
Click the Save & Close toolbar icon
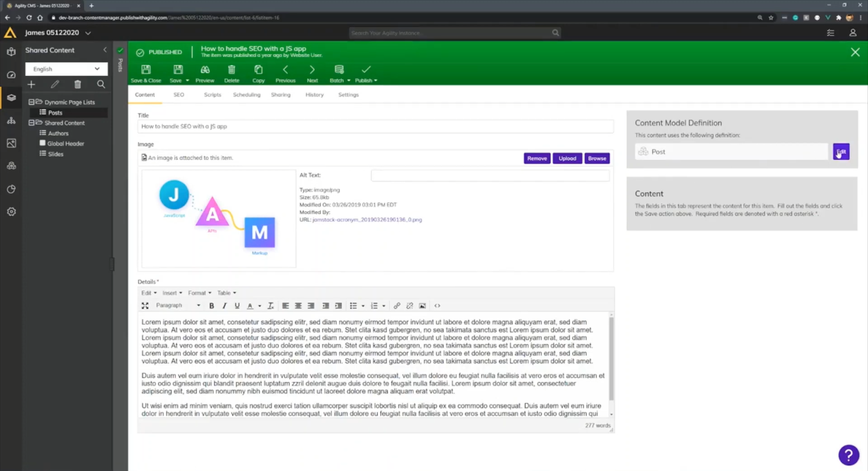(146, 74)
